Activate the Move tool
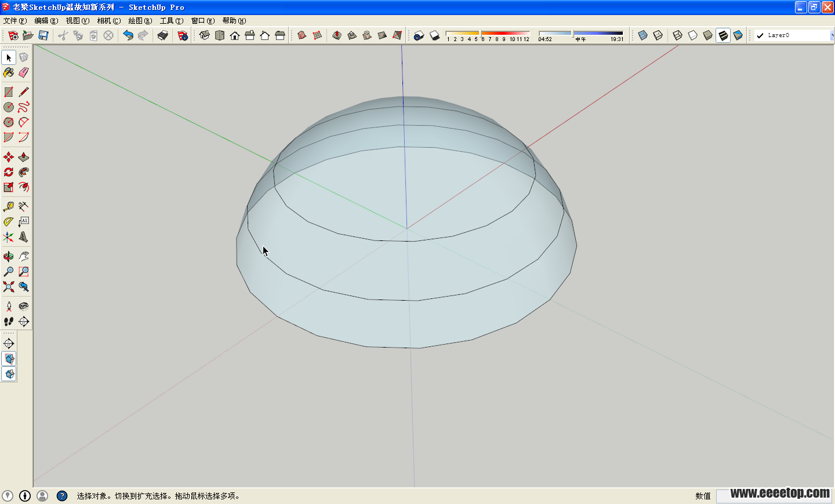This screenshot has height=504, width=835. (x=9, y=157)
